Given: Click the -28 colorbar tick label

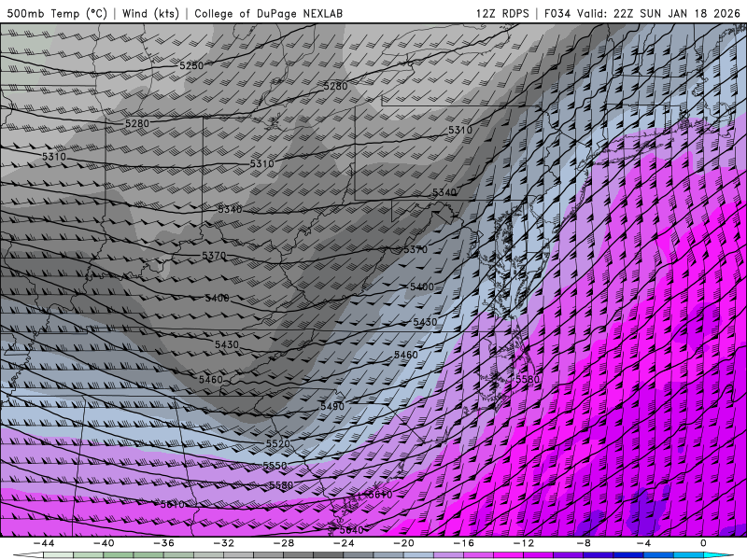Looking at the screenshot, I should click(x=284, y=543).
